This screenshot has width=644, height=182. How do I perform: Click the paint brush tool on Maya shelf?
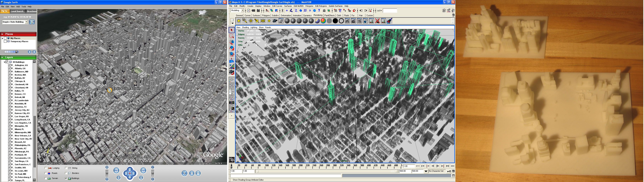(389, 21)
